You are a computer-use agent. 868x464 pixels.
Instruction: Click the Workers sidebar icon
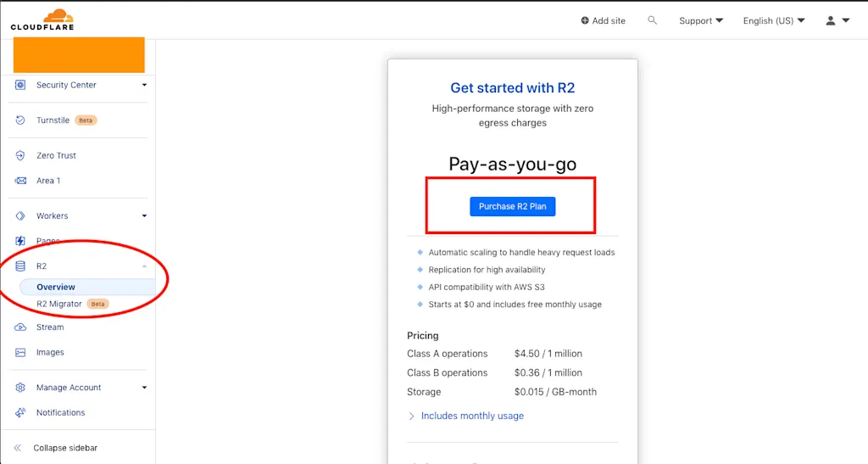coord(20,216)
